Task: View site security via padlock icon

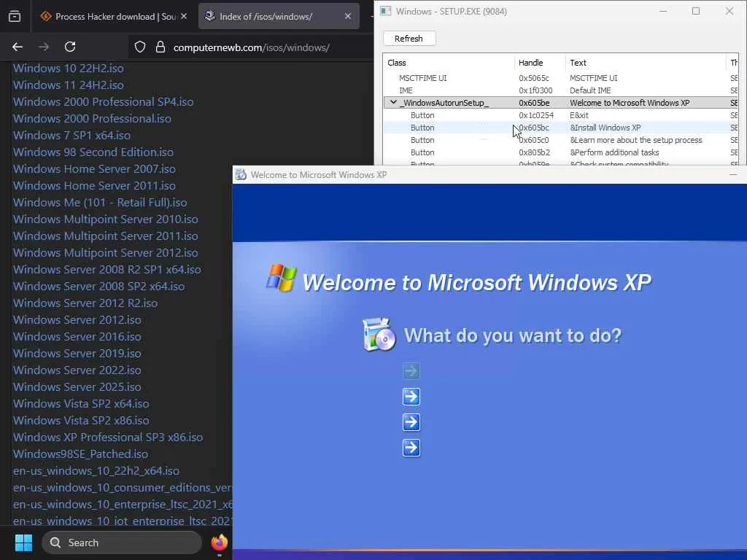Action: pyautogui.click(x=160, y=47)
